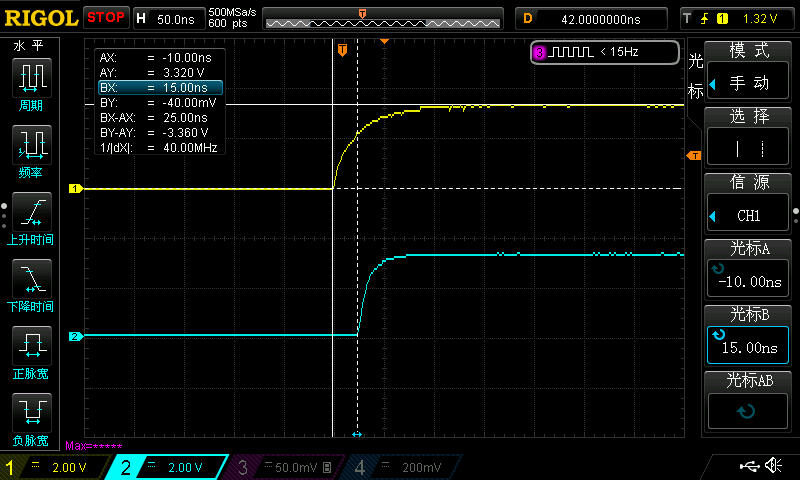Click the orange trigger level marker at right edge
This screenshot has width=800, height=480.
pyautogui.click(x=694, y=156)
